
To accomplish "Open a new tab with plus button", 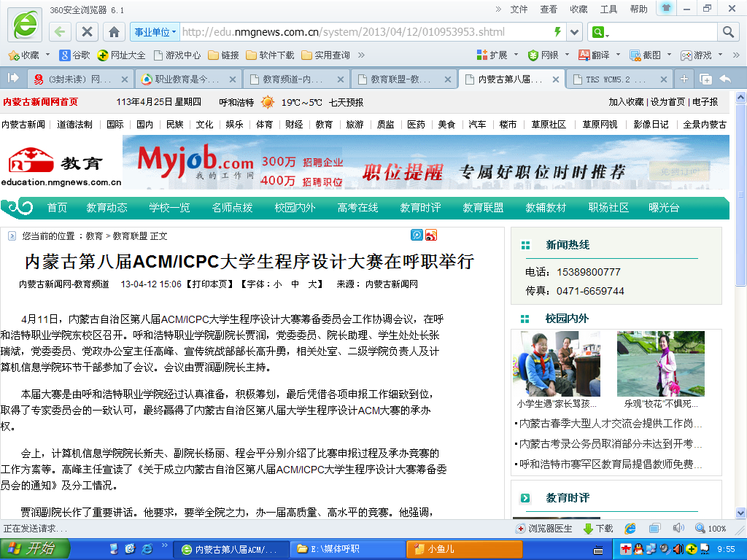I will pos(684,79).
